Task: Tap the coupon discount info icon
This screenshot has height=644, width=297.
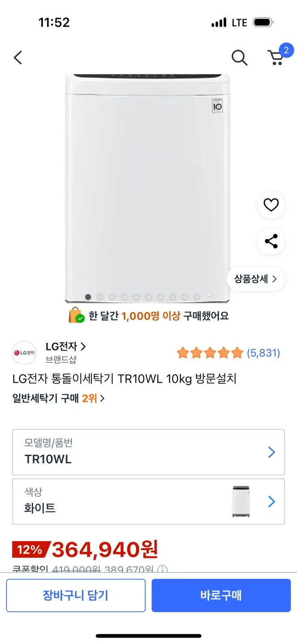Action: pyautogui.click(x=162, y=570)
